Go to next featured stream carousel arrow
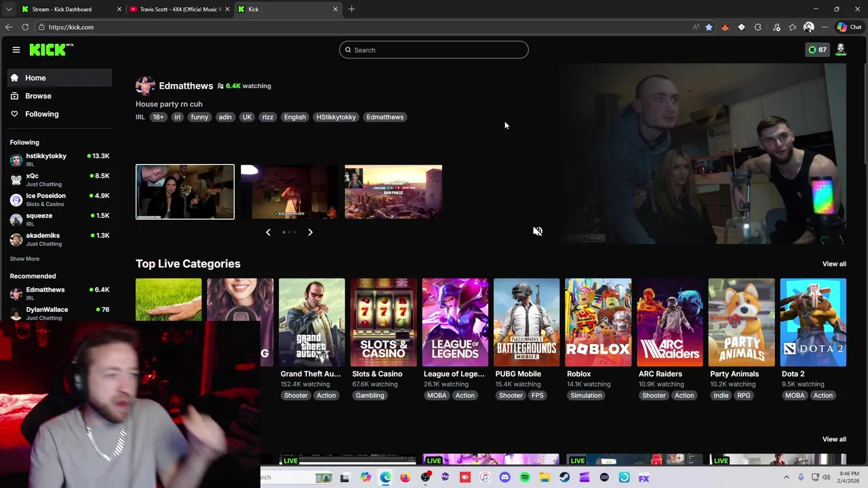This screenshot has height=488, width=868. 310,232
